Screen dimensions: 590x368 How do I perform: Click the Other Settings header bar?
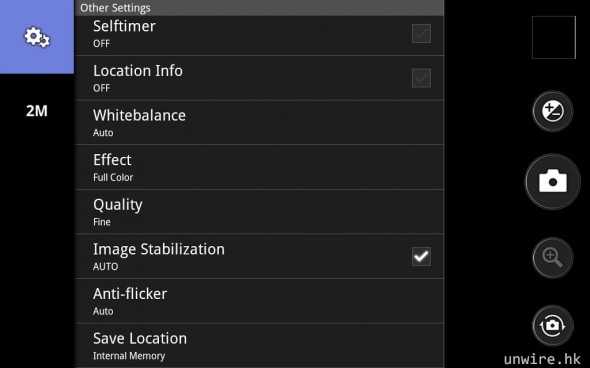(x=259, y=8)
